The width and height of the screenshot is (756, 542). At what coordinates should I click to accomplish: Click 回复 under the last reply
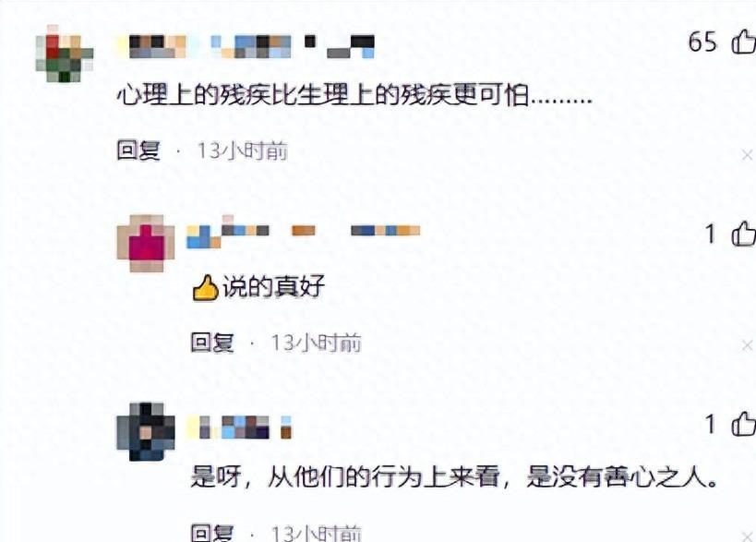[x=212, y=533]
